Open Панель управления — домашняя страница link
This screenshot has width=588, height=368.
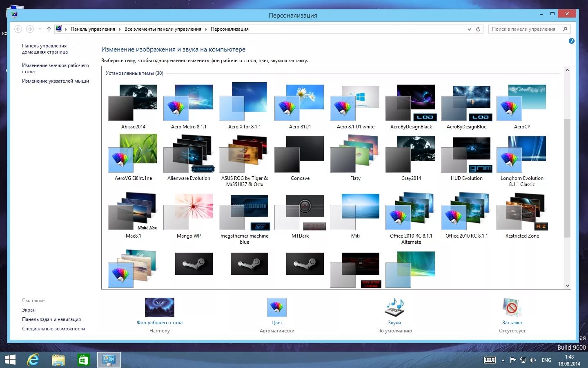pyautogui.click(x=47, y=49)
